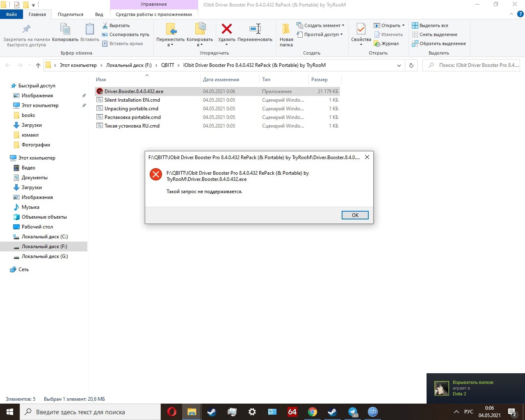Screen dimensions: 525x420
Task: Click the Вставить ribbon icon
Action: coord(90,29)
